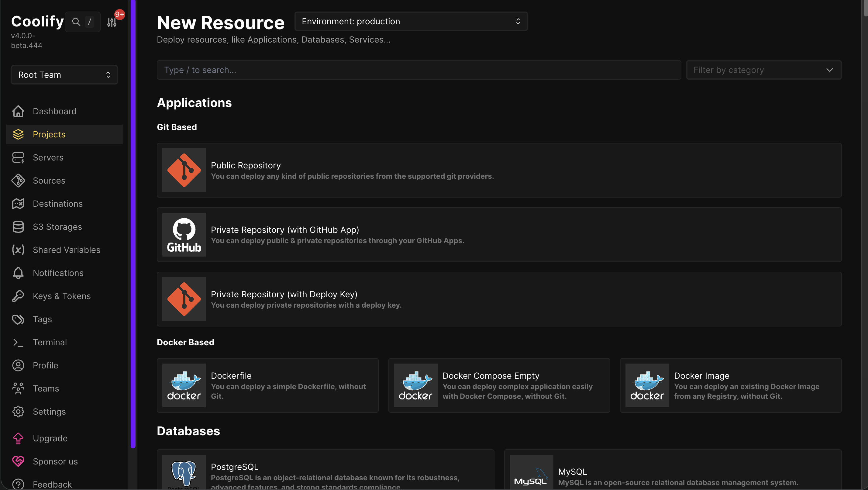Open Settings from the sidebar
The image size is (868, 490).
49,411
